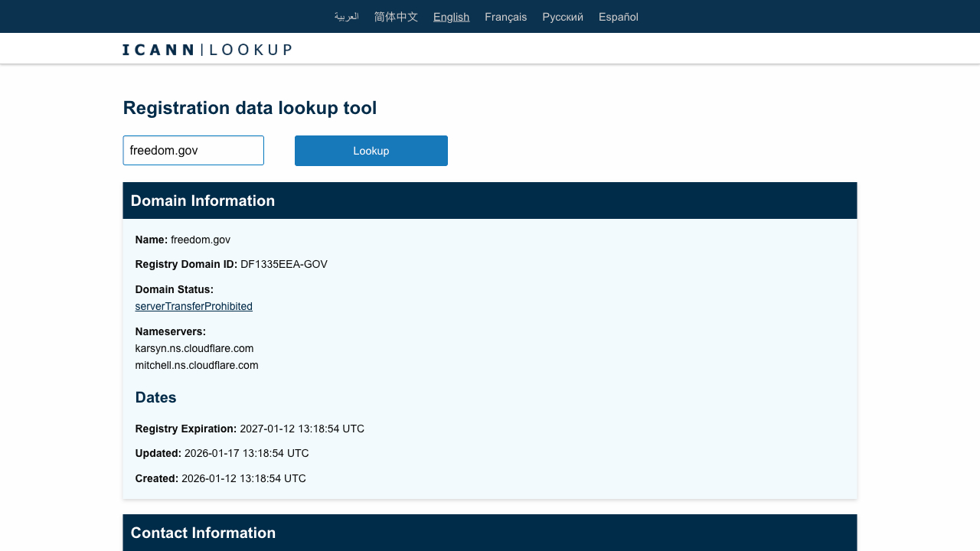Click the Registry Domain ID value DF1335EEA-GOV

tap(283, 264)
